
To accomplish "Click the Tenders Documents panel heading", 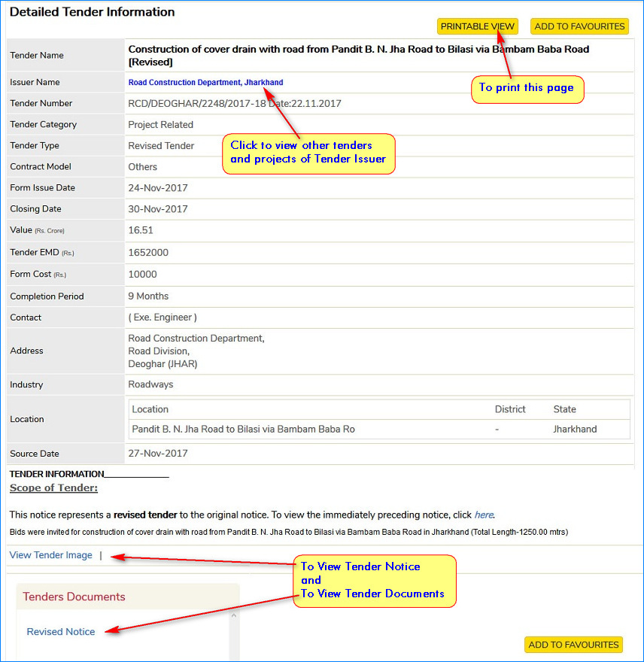I will click(74, 597).
